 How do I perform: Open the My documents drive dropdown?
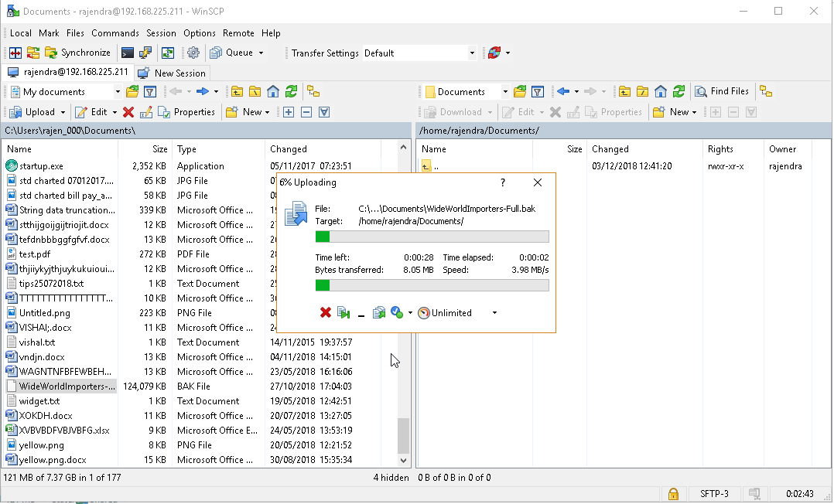118,92
